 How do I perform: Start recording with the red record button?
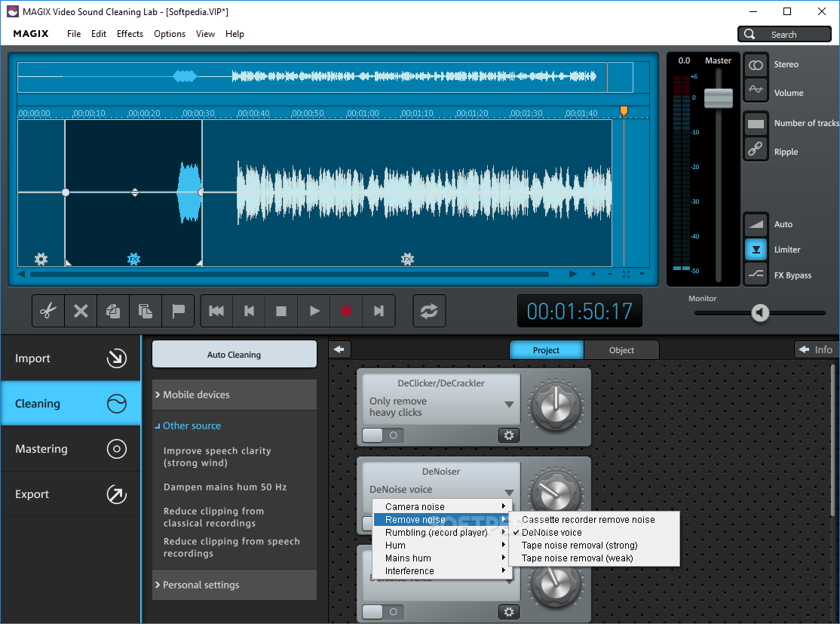[347, 311]
